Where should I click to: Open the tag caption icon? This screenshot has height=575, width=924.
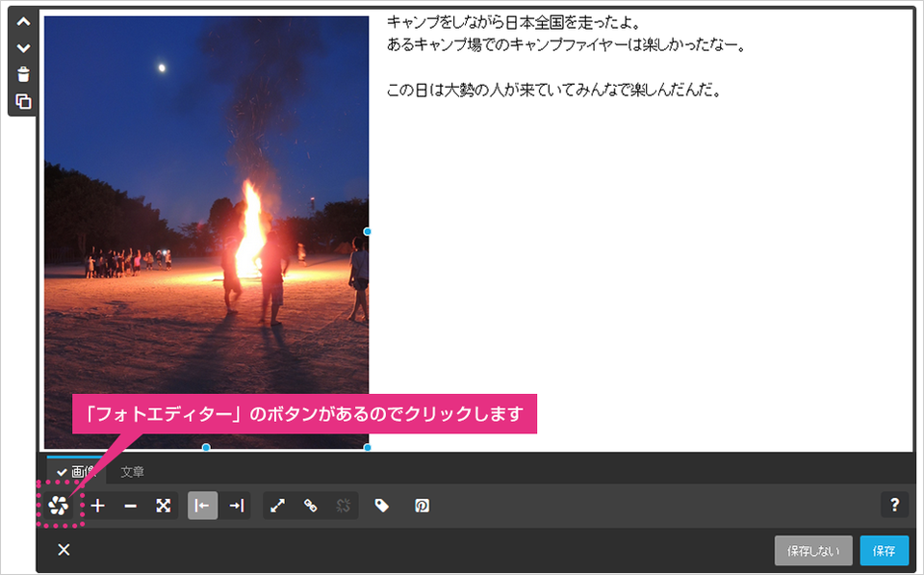(382, 506)
